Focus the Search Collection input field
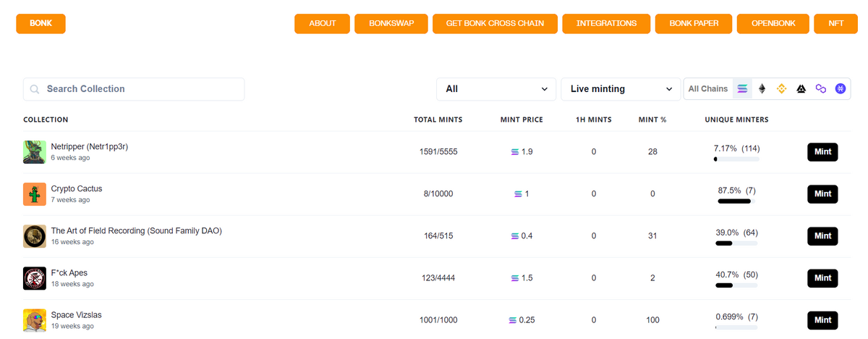This screenshot has width=868, height=339. tap(134, 89)
